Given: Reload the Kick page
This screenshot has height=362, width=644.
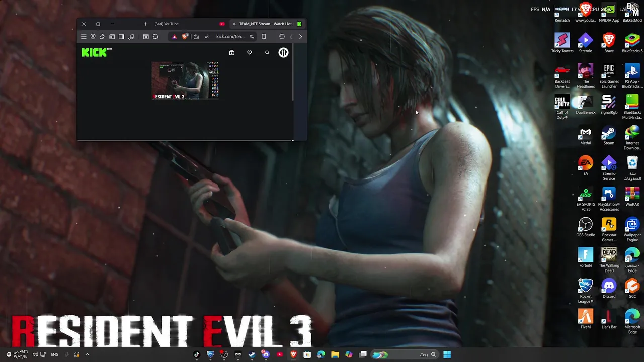Looking at the screenshot, I should [282, 37].
